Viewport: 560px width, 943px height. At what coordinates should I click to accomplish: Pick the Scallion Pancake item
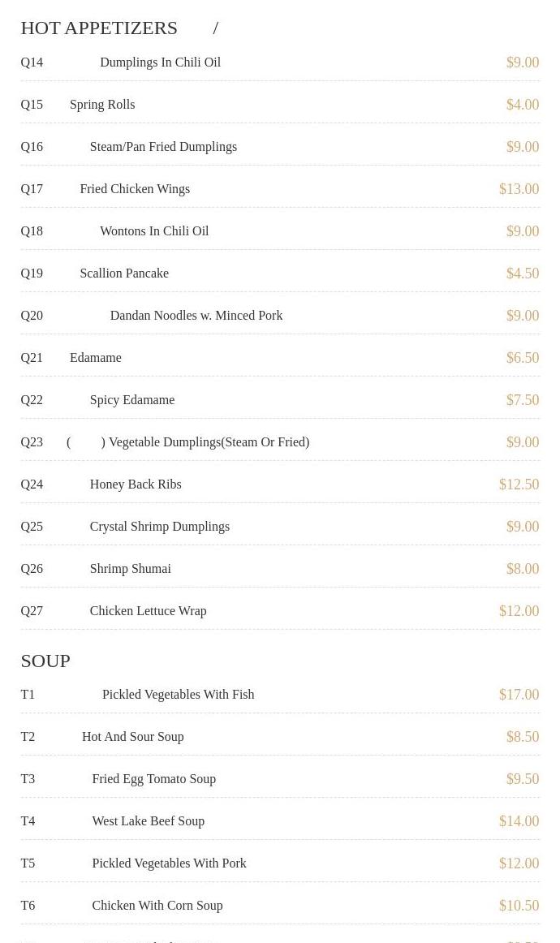124,273
